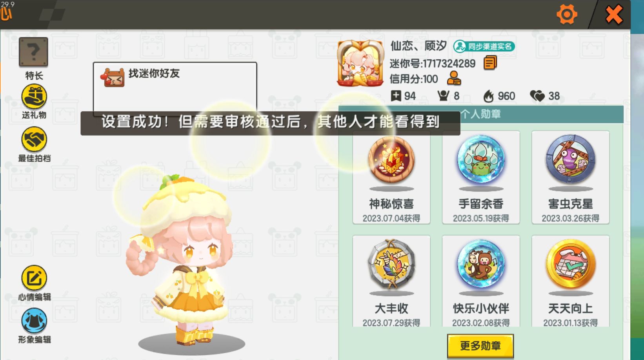Close the profile with the orange X
The width and height of the screenshot is (644, 360).
tap(614, 15)
